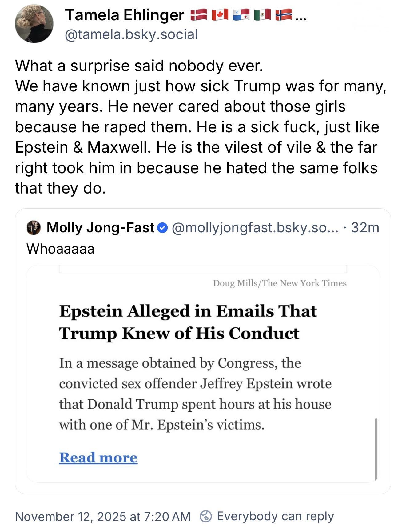Image resolution: width=406 pixels, height=532 pixels.
Task: Click the Tamela Ehlinger display name
Action: 125,15
